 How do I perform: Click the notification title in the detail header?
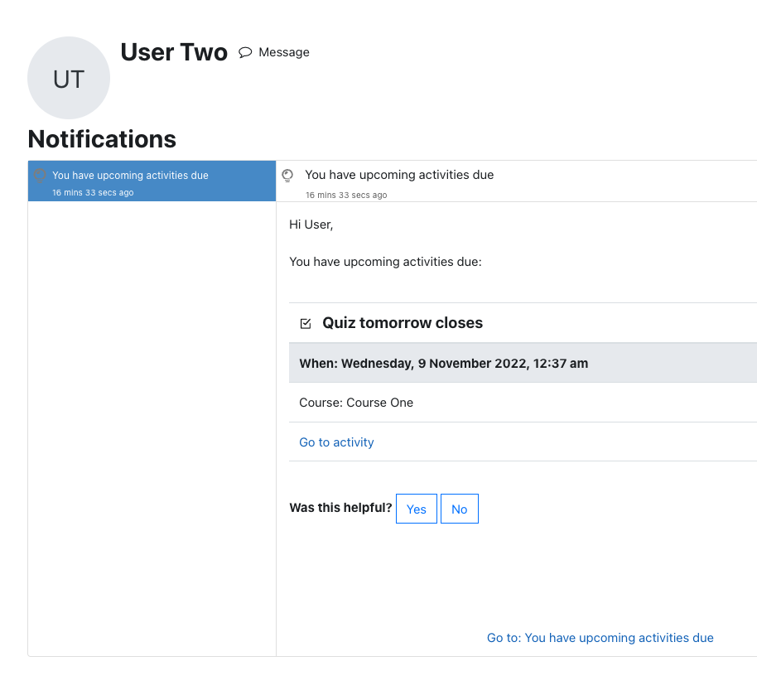pyautogui.click(x=399, y=175)
